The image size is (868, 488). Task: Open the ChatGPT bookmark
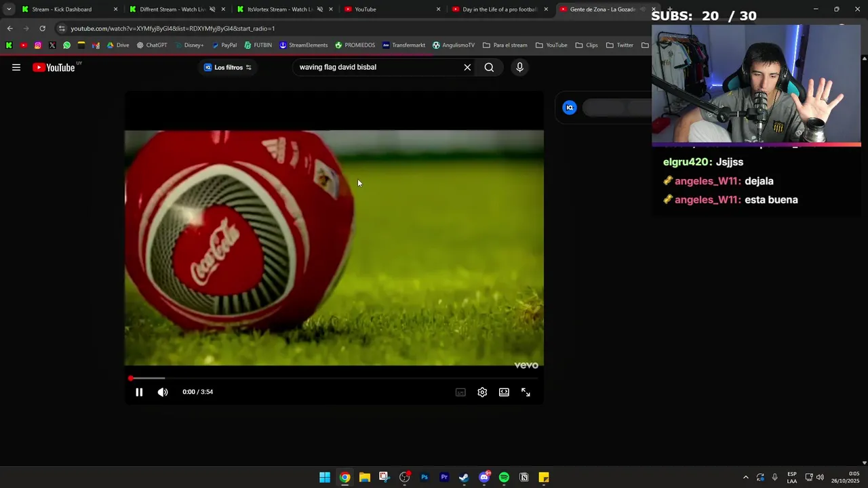coord(151,45)
